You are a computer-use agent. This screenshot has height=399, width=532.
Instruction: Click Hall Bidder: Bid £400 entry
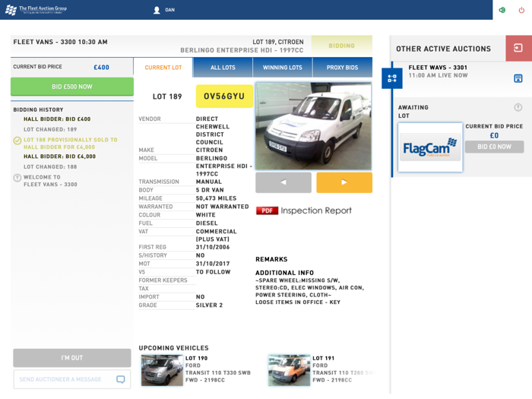pyautogui.click(x=57, y=119)
